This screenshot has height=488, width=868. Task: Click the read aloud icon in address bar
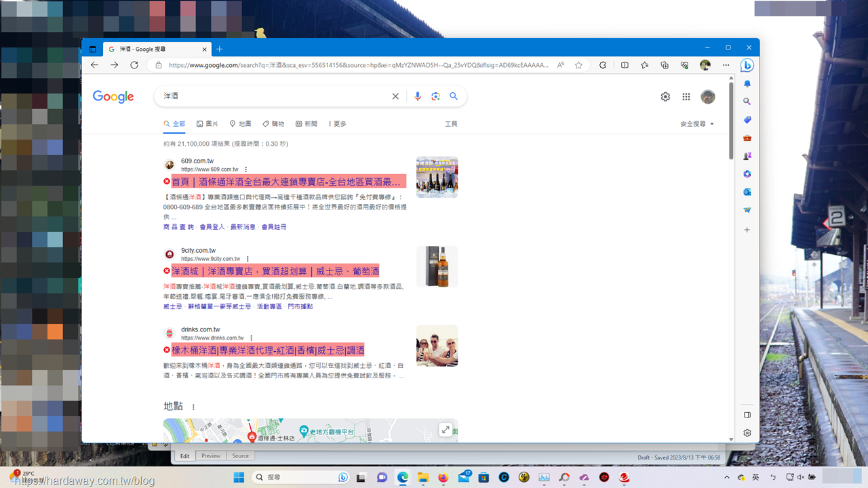coord(561,65)
